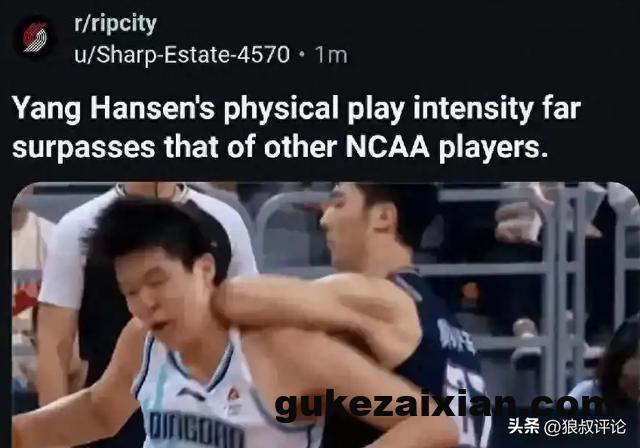Click the gukezaixian.com watermark text
This screenshot has height=448, width=640.
(437, 406)
